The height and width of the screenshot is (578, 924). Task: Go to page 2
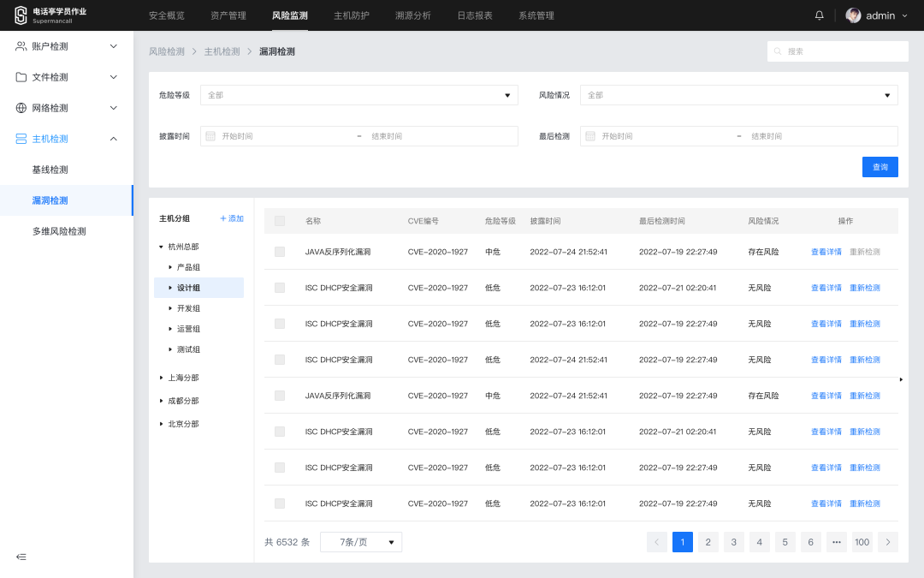pyautogui.click(x=708, y=542)
